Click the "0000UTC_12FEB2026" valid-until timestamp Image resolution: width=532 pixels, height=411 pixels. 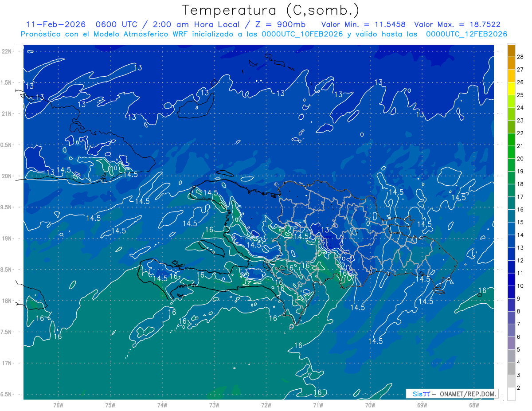tap(466, 34)
